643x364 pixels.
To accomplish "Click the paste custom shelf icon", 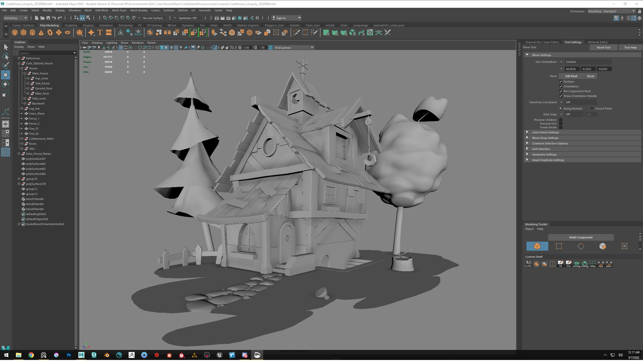I will [x=609, y=264].
